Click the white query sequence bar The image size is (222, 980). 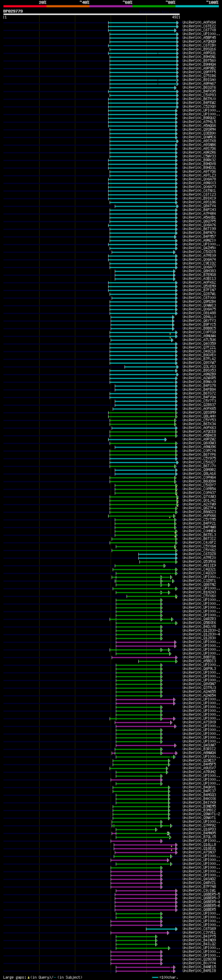click(92, 15)
